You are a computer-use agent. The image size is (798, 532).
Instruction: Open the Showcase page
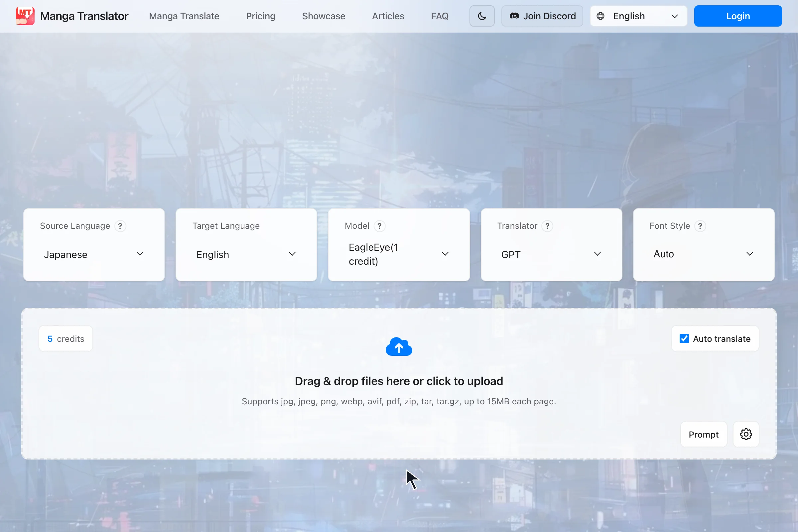pos(324,16)
